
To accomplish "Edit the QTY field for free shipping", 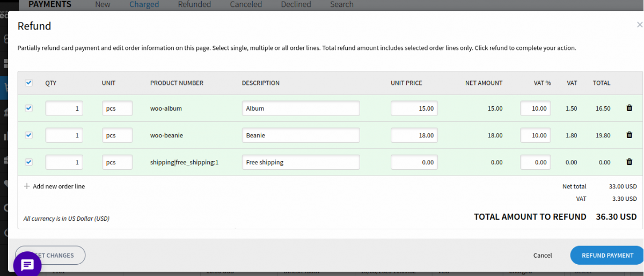I will click(64, 162).
